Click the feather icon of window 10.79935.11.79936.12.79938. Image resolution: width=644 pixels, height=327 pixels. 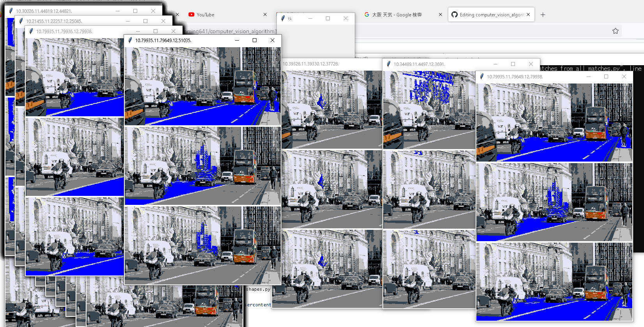(x=31, y=31)
